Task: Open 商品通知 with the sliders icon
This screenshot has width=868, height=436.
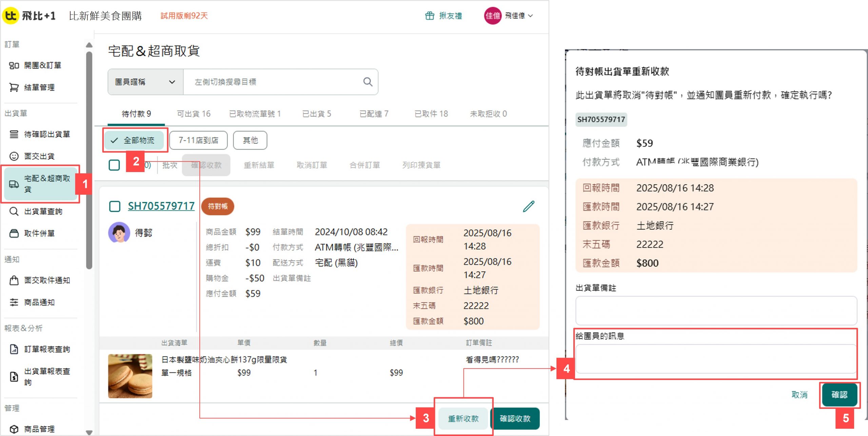Action: click(x=39, y=303)
